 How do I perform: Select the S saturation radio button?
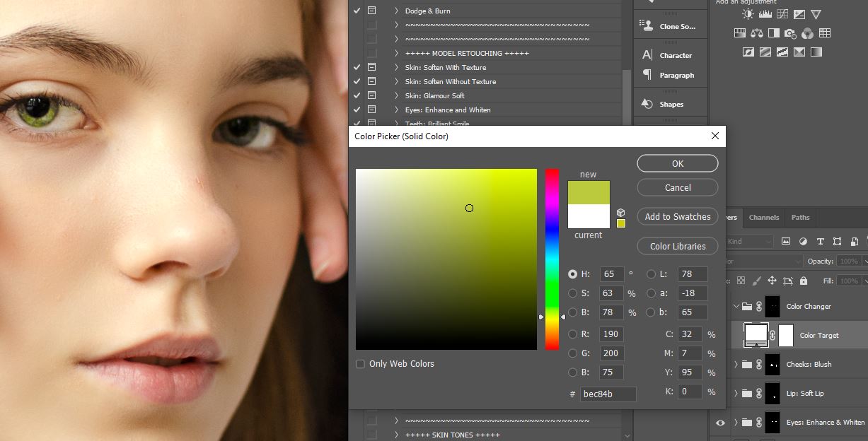point(572,293)
